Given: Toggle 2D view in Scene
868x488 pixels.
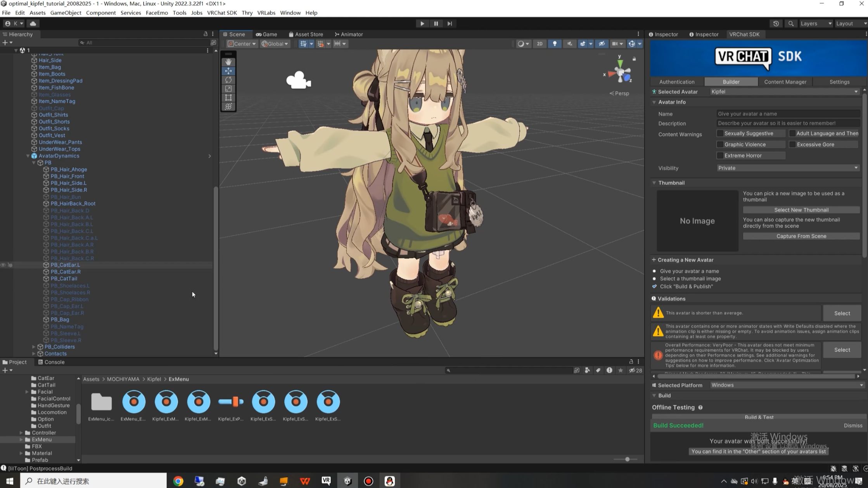Looking at the screenshot, I should (539, 44).
